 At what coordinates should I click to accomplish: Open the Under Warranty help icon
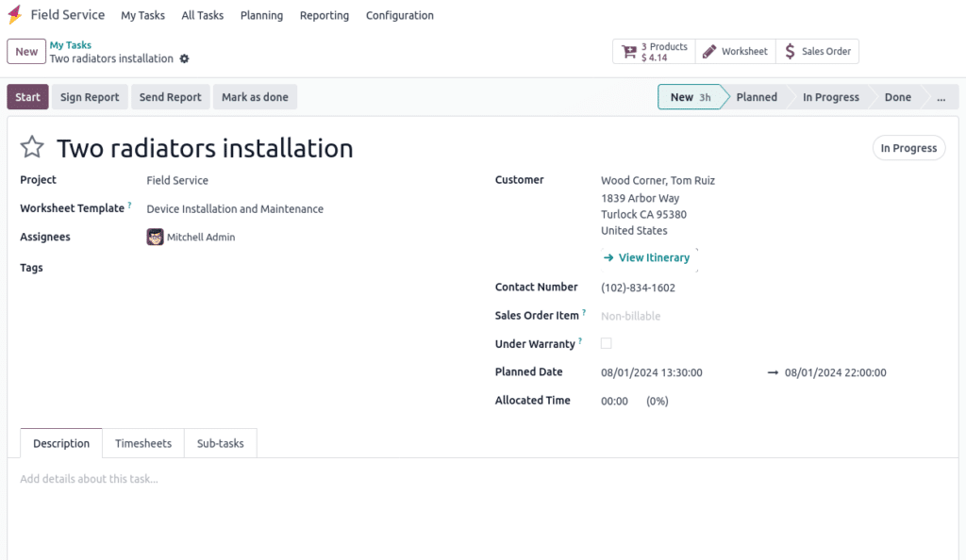pos(580,340)
